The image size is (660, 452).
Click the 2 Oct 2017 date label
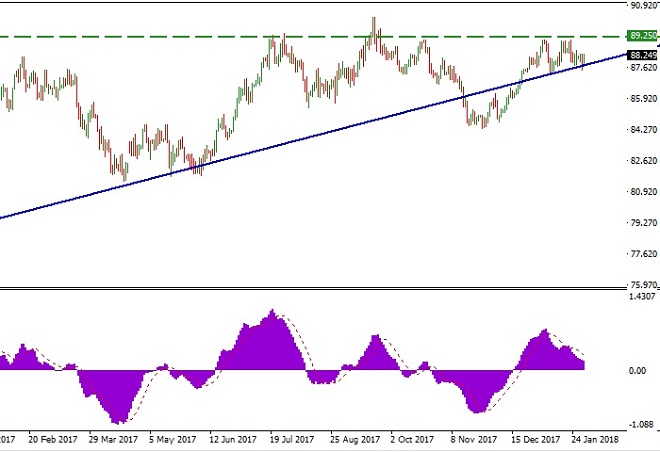pyautogui.click(x=412, y=439)
